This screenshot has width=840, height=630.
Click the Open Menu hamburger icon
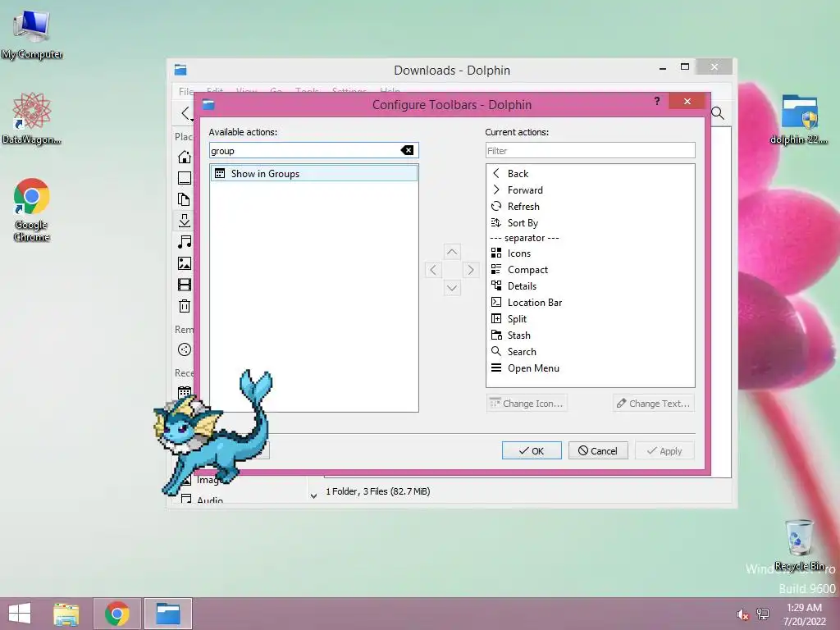tap(496, 367)
